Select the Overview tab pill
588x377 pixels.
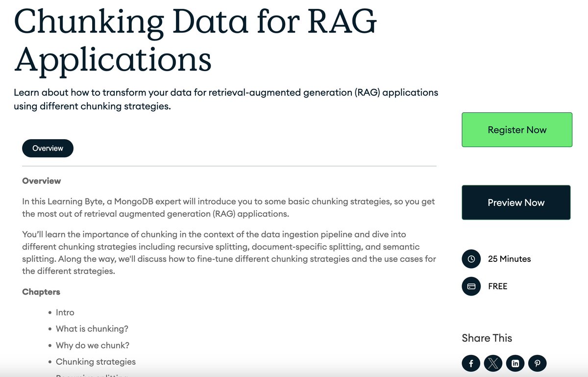pos(48,148)
